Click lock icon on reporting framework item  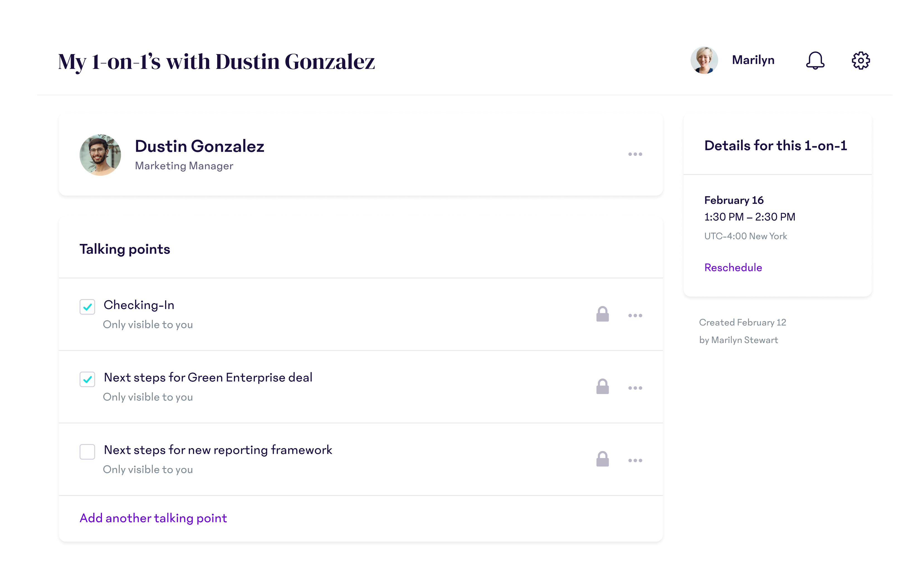[602, 459]
